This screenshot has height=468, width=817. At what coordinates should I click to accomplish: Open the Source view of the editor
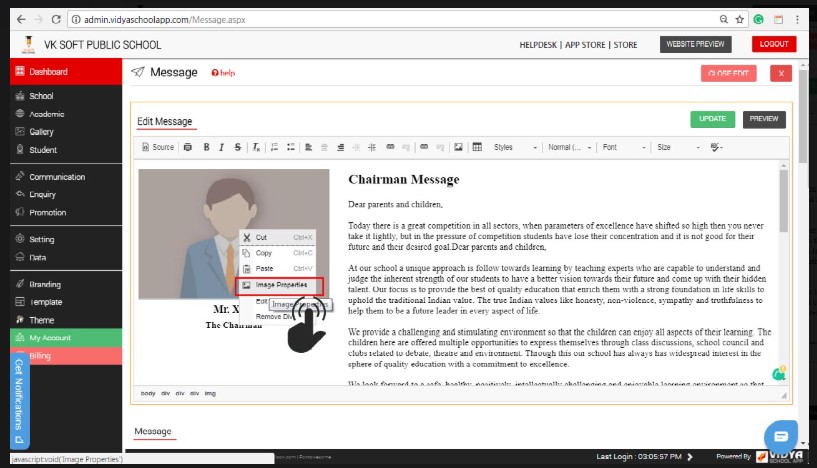click(158, 147)
